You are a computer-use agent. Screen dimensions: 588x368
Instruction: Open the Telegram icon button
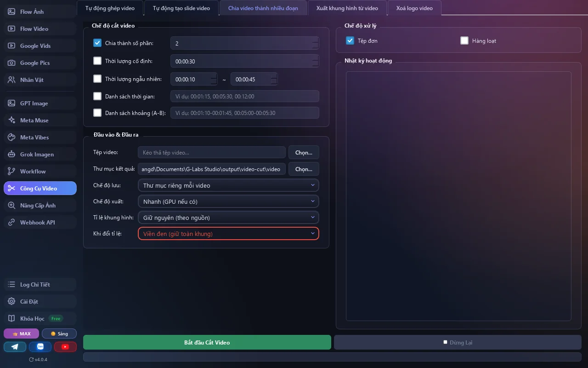click(15, 347)
